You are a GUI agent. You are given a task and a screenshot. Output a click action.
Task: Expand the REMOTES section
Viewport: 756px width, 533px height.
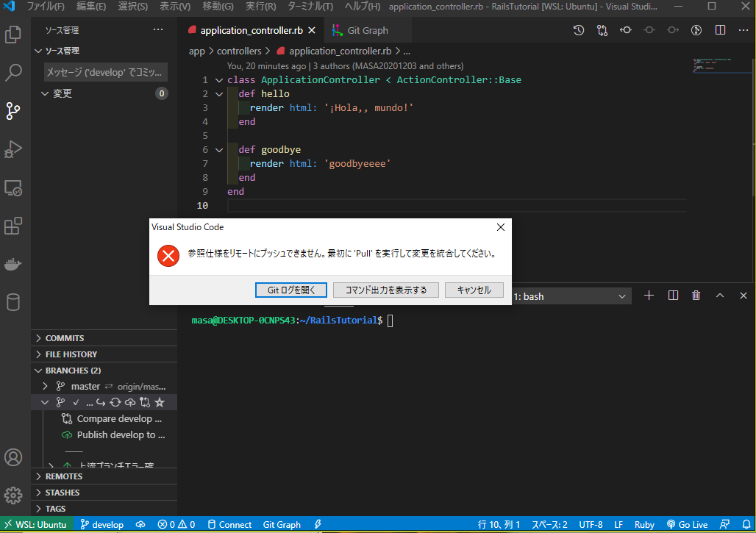click(x=38, y=476)
